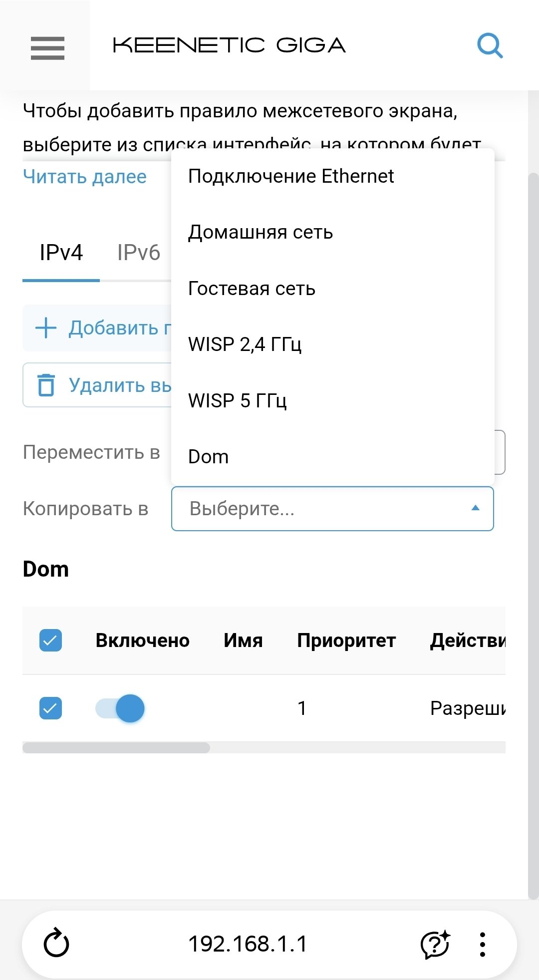Switch to the IPv6 tab

[138, 253]
